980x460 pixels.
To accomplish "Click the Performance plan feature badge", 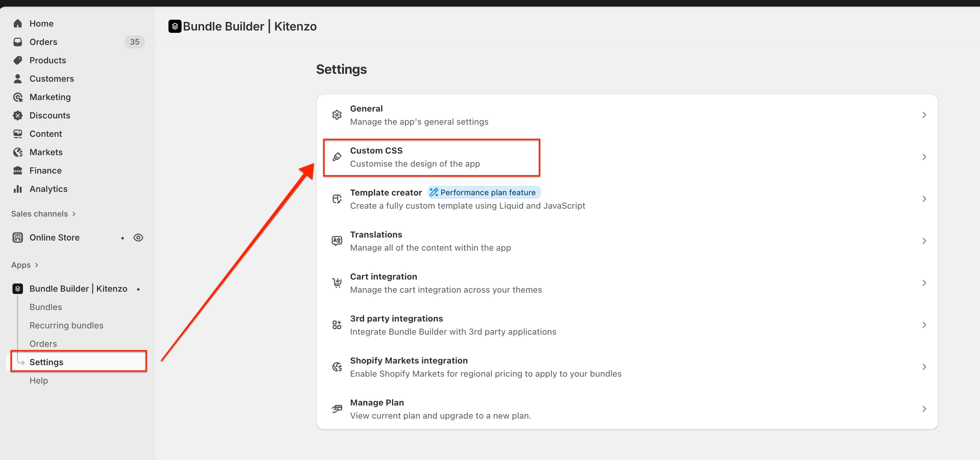I will 483,192.
